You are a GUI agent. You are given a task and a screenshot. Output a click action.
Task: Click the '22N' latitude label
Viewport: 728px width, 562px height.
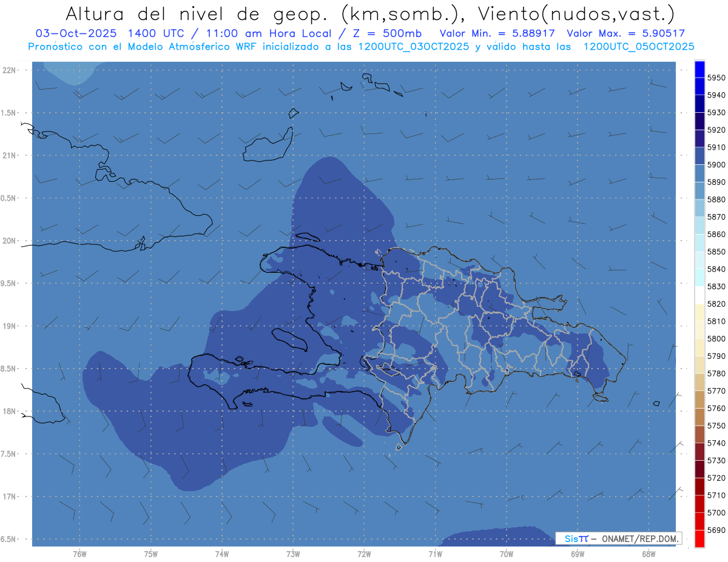click(8, 70)
